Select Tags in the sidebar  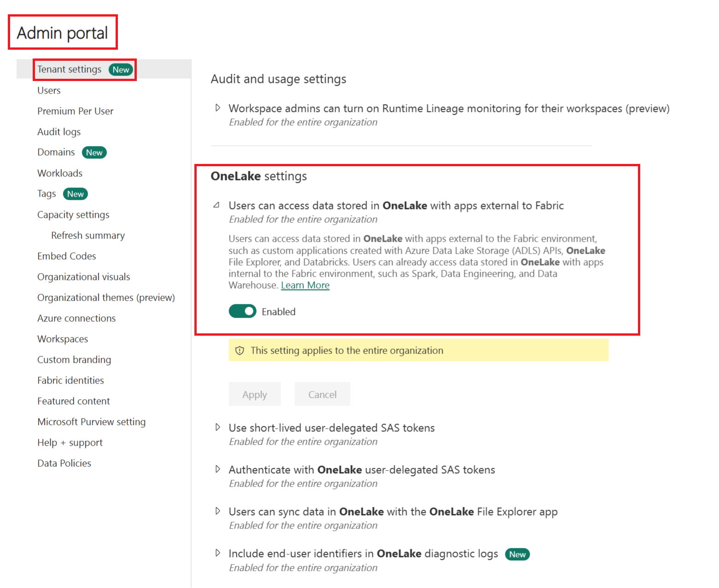(x=47, y=194)
